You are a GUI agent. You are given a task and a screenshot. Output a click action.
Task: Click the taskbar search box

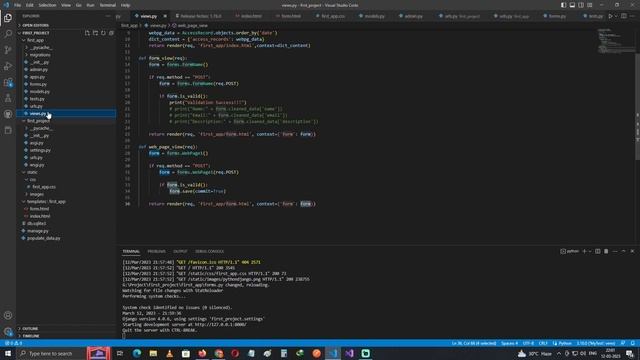[51, 353]
